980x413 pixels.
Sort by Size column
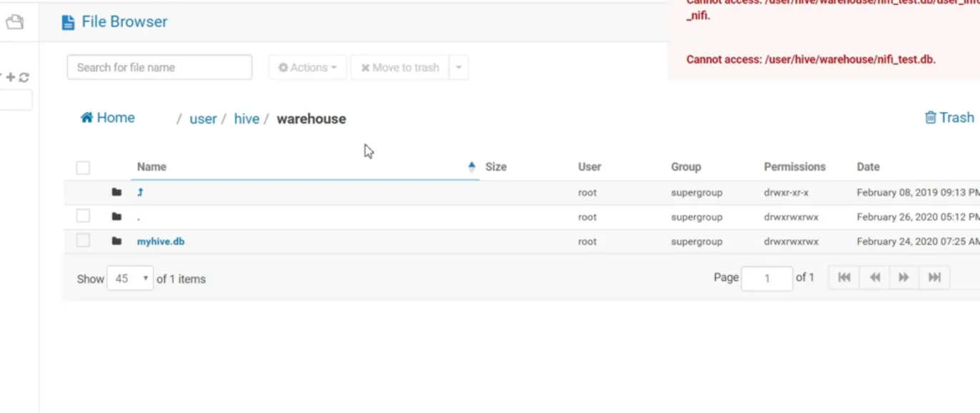496,166
